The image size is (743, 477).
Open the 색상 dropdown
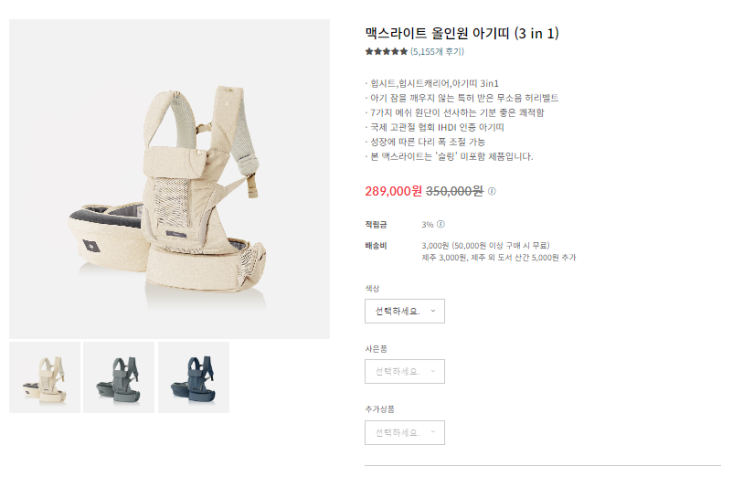pyautogui.click(x=405, y=311)
